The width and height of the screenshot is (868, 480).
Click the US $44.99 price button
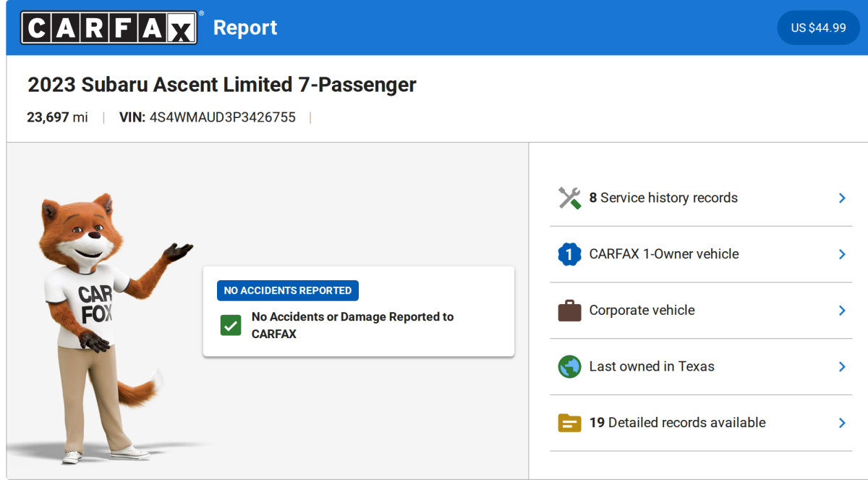(x=818, y=28)
